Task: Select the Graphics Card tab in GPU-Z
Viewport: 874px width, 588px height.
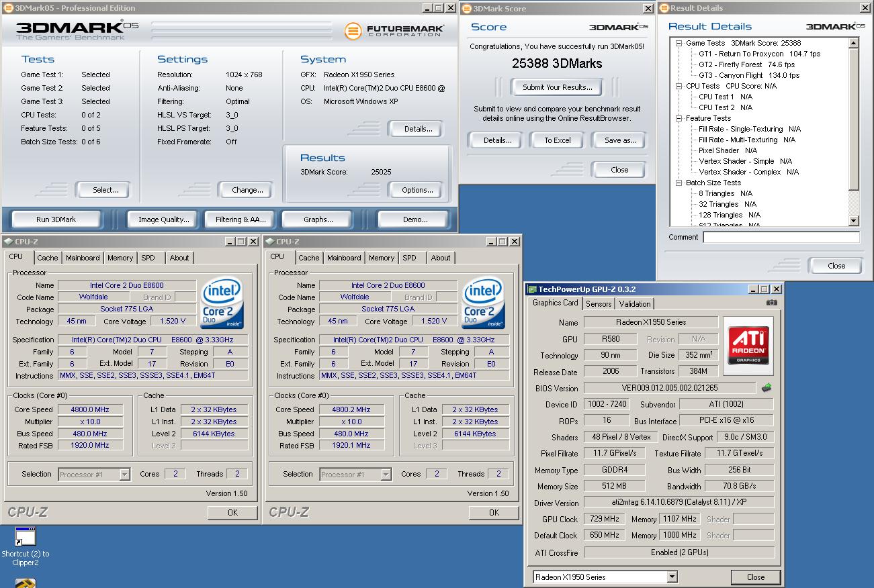Action: [x=556, y=303]
